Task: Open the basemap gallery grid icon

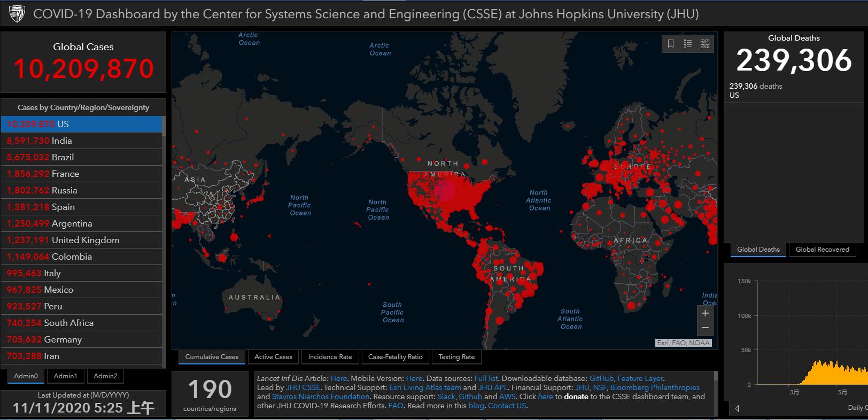Action: (705, 44)
